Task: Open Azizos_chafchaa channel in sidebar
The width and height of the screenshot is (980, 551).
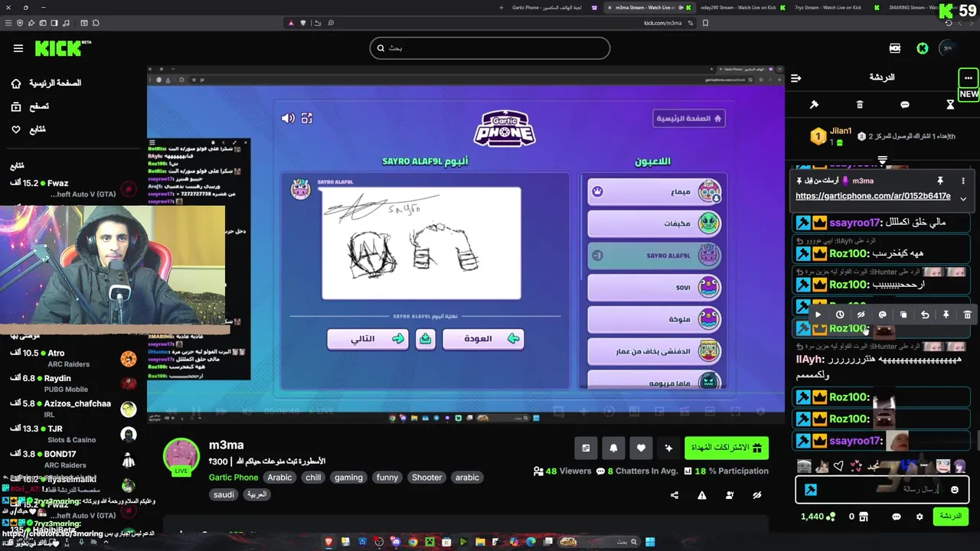Action: tap(73, 409)
